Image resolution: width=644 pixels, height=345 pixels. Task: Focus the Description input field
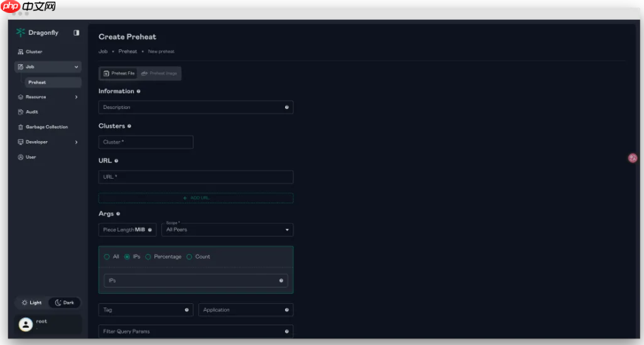[x=196, y=107]
